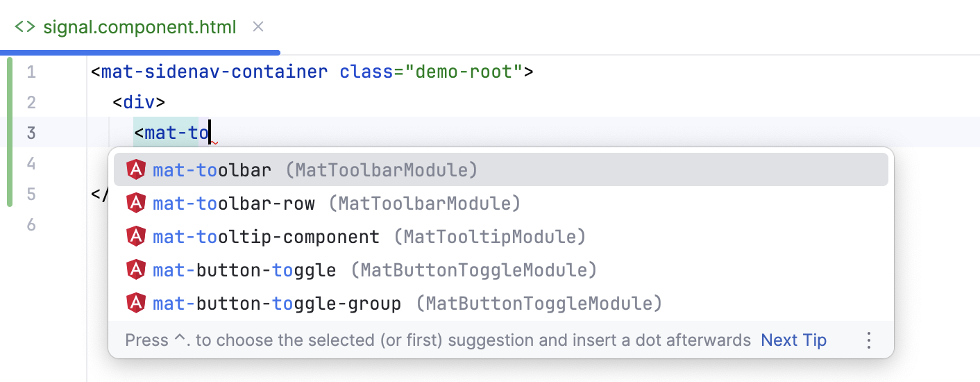Click the Next Tip link

pyautogui.click(x=793, y=340)
